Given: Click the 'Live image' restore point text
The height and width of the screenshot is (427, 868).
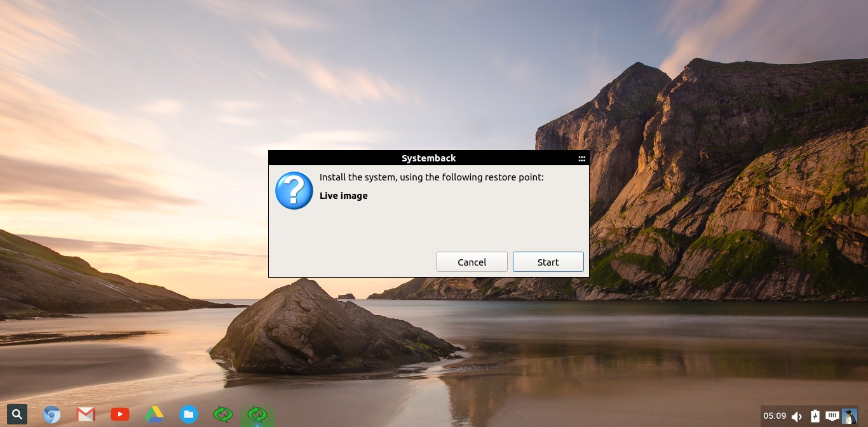Looking at the screenshot, I should [x=344, y=196].
